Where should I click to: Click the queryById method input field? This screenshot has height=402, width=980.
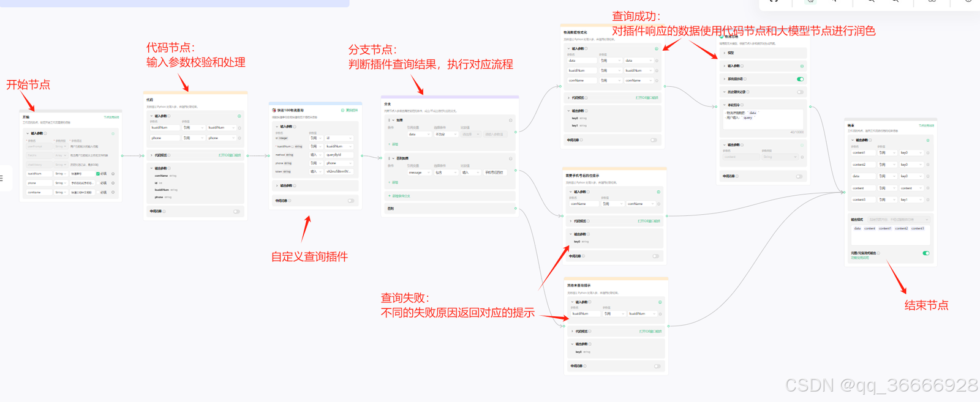point(338,155)
